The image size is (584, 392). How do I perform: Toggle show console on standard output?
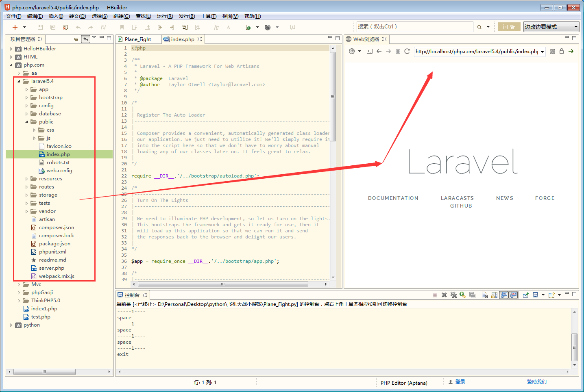point(504,295)
